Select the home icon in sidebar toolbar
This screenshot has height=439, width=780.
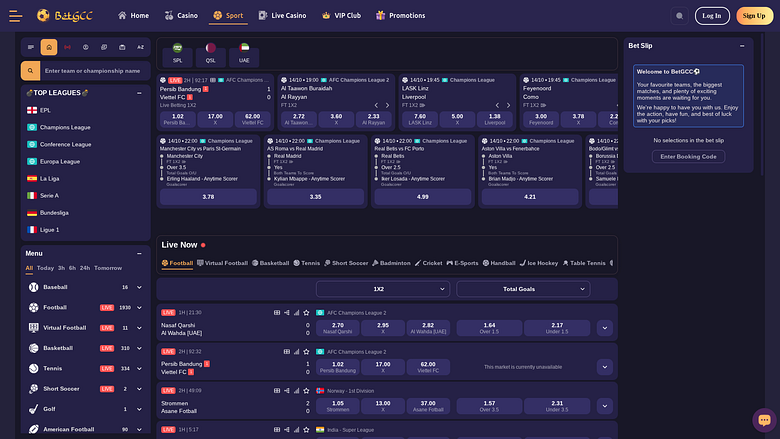click(49, 47)
